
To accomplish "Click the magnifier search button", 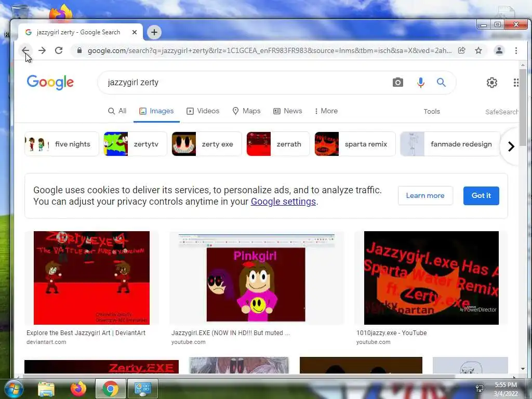I will pos(441,83).
